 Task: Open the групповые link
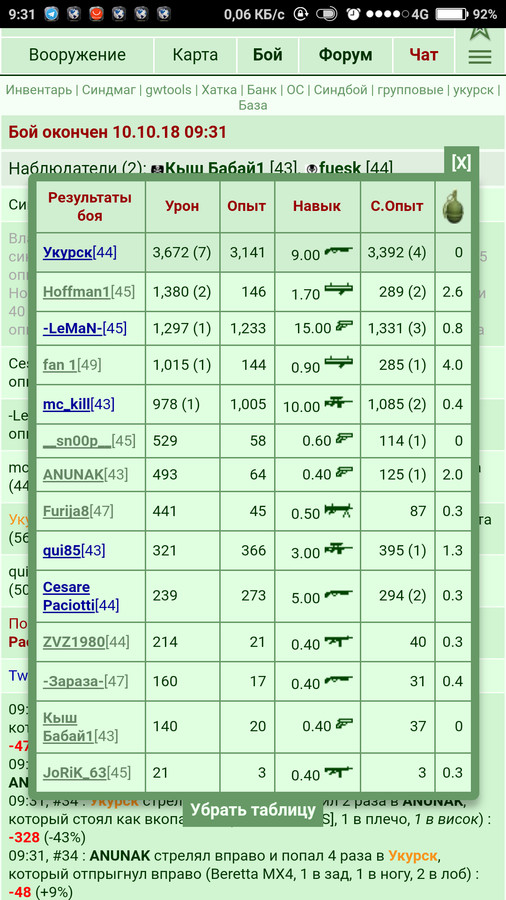[x=410, y=90]
